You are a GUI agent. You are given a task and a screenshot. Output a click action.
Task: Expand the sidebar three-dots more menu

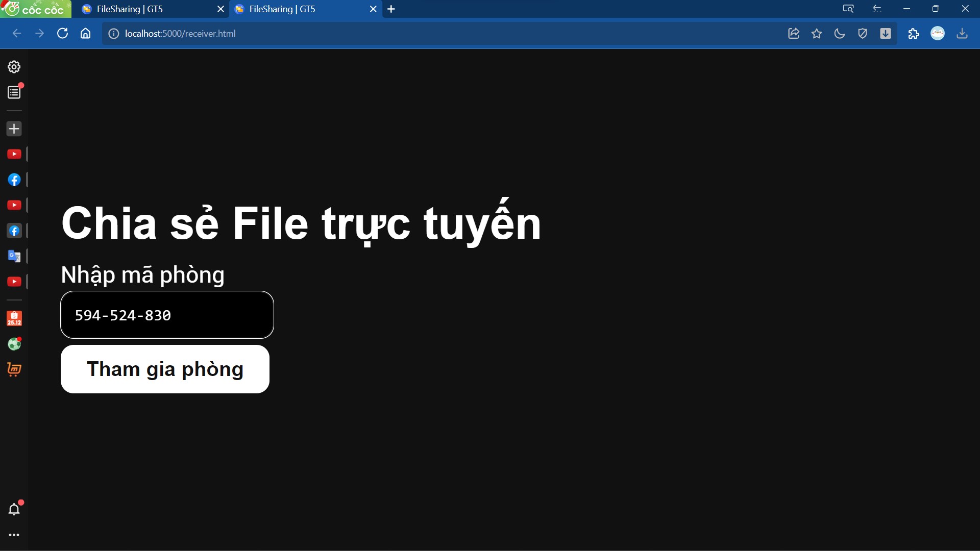pyautogui.click(x=14, y=534)
